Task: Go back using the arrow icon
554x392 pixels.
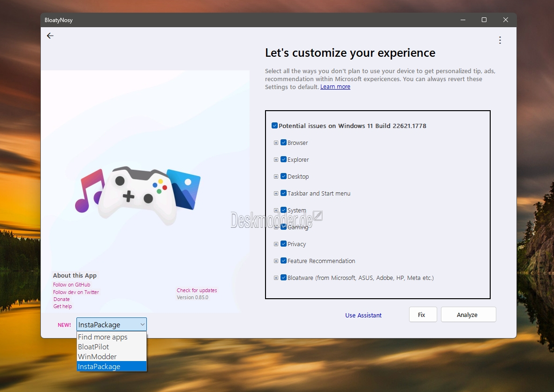Action: click(50, 36)
